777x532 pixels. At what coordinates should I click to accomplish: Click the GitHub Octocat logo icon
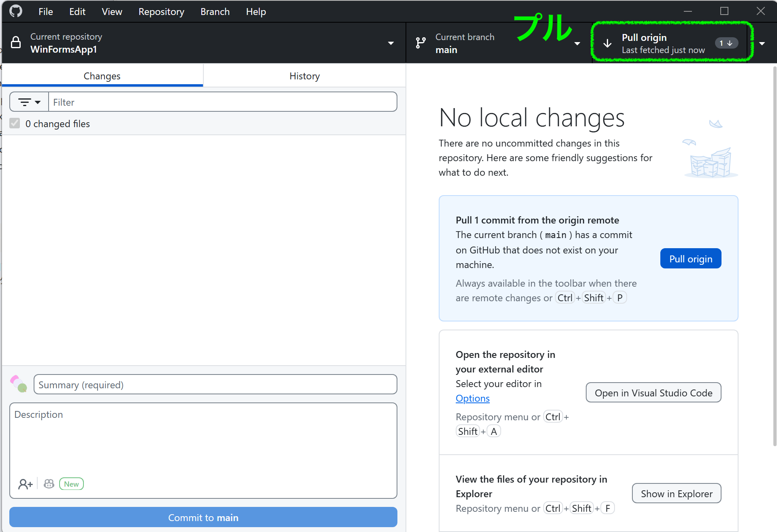16,11
